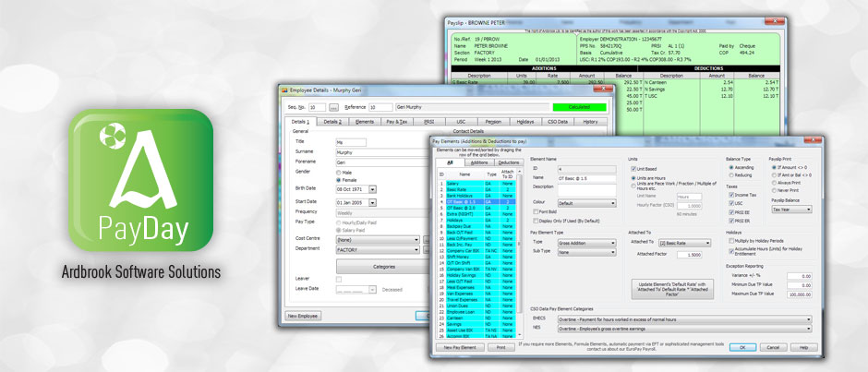Show the Additions tab in Pay Elements
The height and width of the screenshot is (372, 868).
(x=479, y=162)
